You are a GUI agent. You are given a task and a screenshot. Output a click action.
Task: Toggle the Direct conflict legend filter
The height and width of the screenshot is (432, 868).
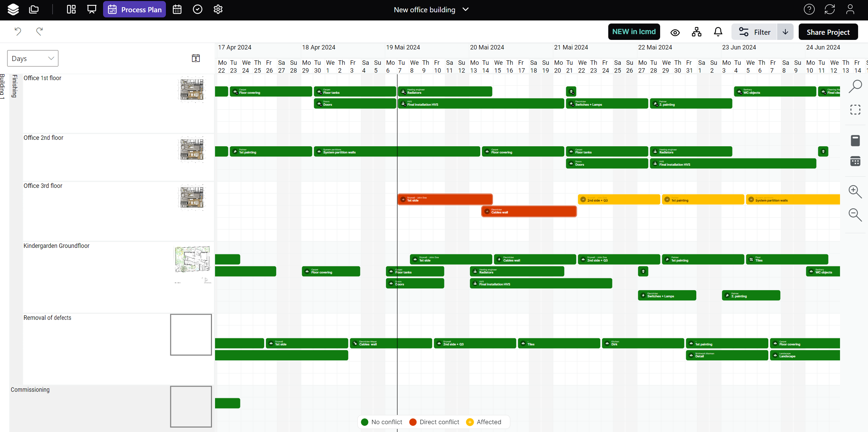434,422
